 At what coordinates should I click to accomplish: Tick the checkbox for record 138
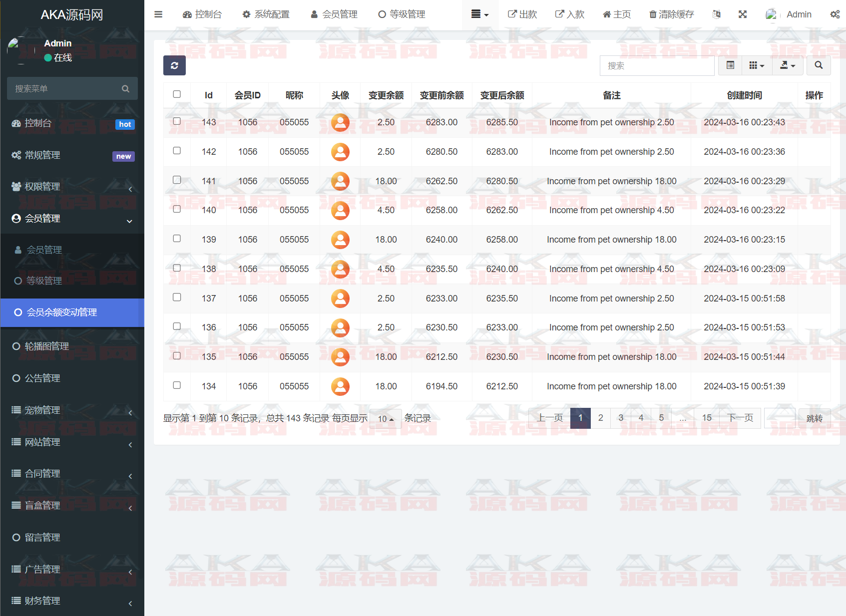point(177,268)
